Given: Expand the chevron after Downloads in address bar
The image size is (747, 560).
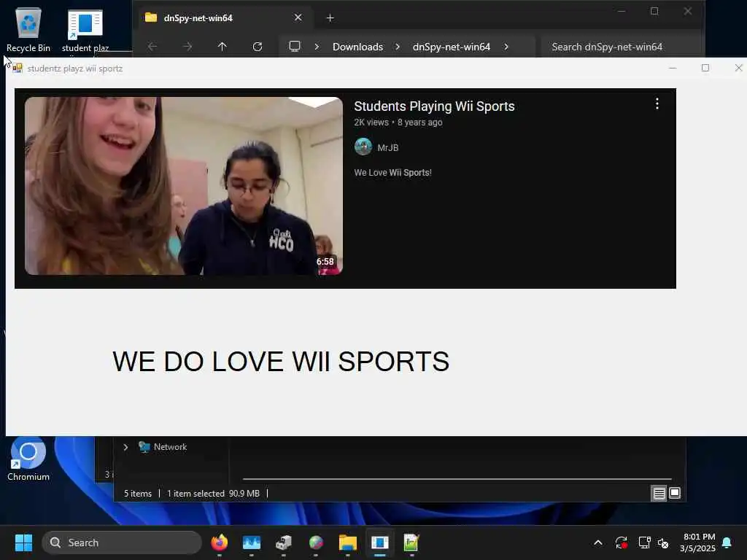Looking at the screenshot, I should 398,47.
